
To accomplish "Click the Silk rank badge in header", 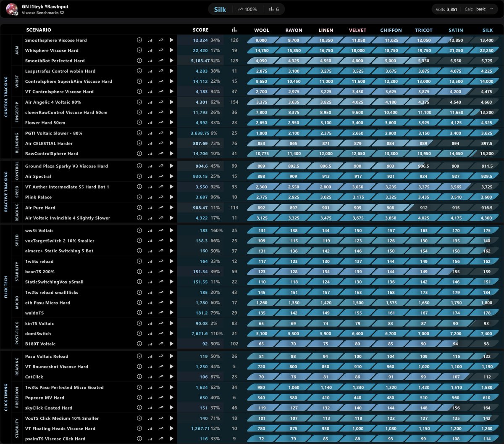I will [x=220, y=9].
